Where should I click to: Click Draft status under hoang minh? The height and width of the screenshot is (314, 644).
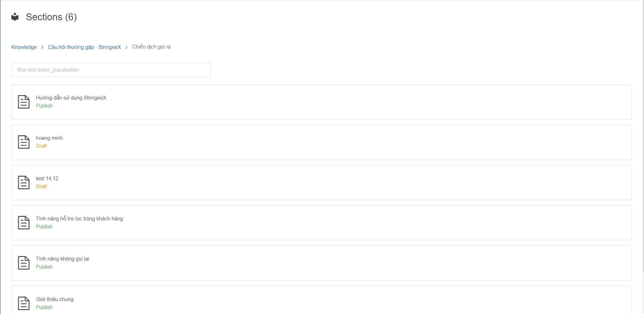pos(42,146)
